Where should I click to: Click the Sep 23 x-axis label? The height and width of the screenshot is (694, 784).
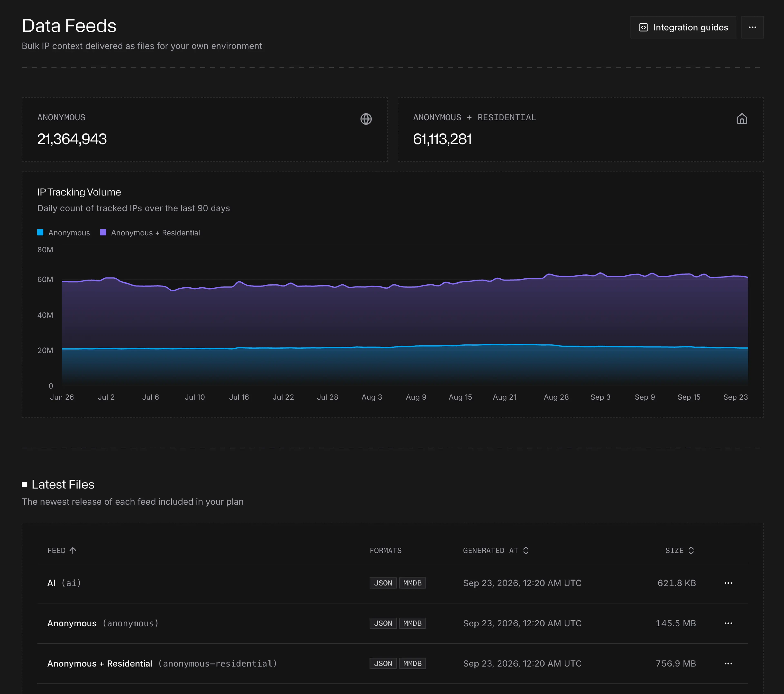[x=735, y=397]
